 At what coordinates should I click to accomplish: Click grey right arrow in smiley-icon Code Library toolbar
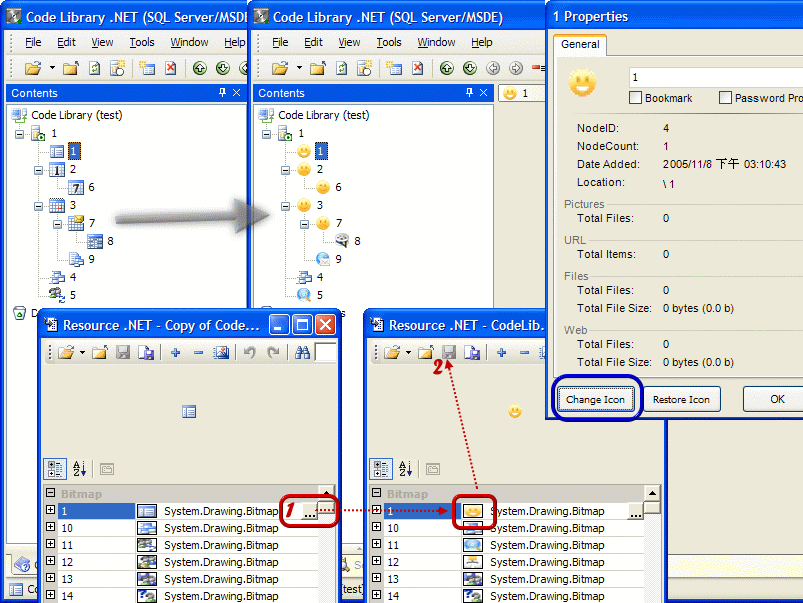[x=516, y=68]
